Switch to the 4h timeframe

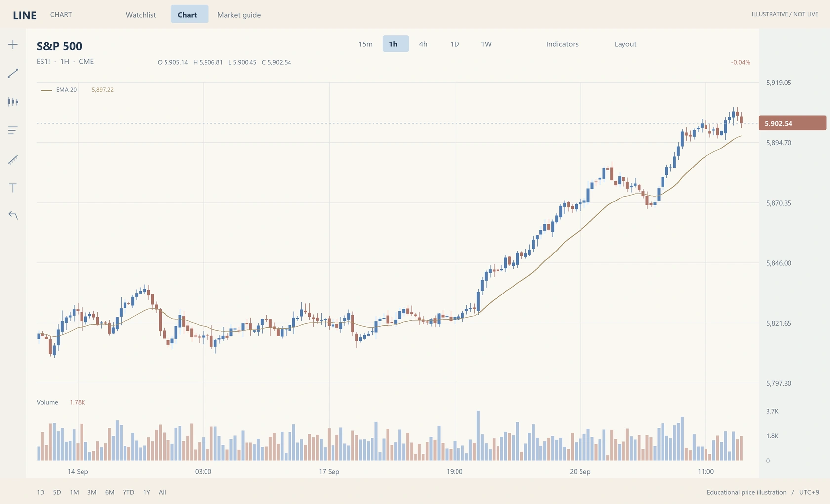coord(423,44)
